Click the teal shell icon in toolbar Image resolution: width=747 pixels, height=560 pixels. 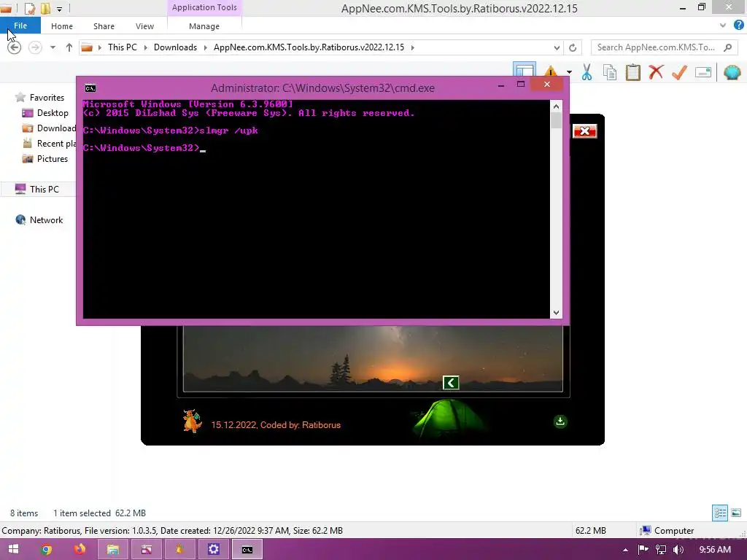tap(732, 72)
